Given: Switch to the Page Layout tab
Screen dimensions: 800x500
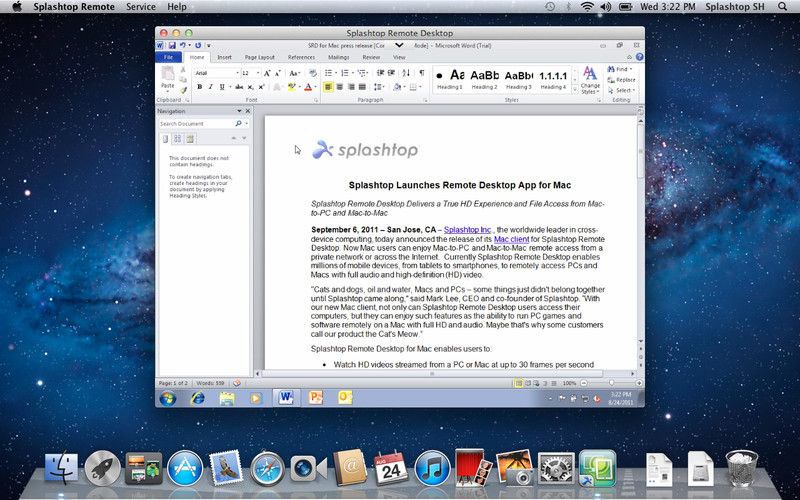Looking at the screenshot, I should click(259, 57).
